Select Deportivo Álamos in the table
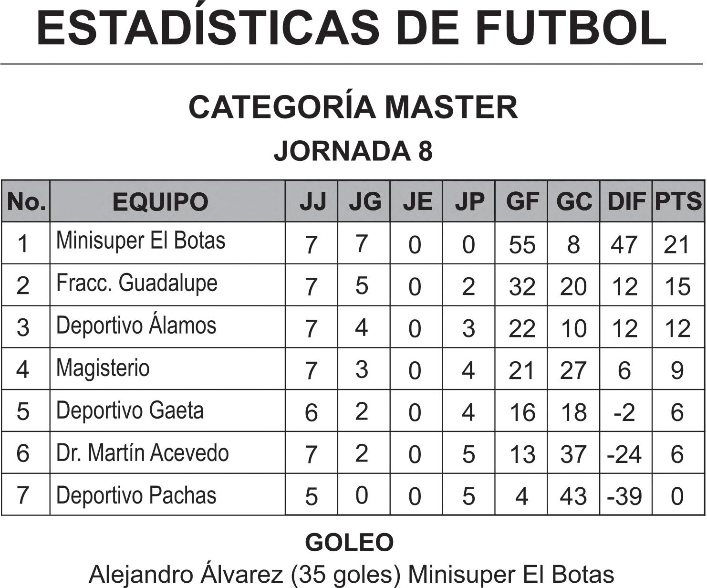This screenshot has width=707, height=588. [x=136, y=325]
